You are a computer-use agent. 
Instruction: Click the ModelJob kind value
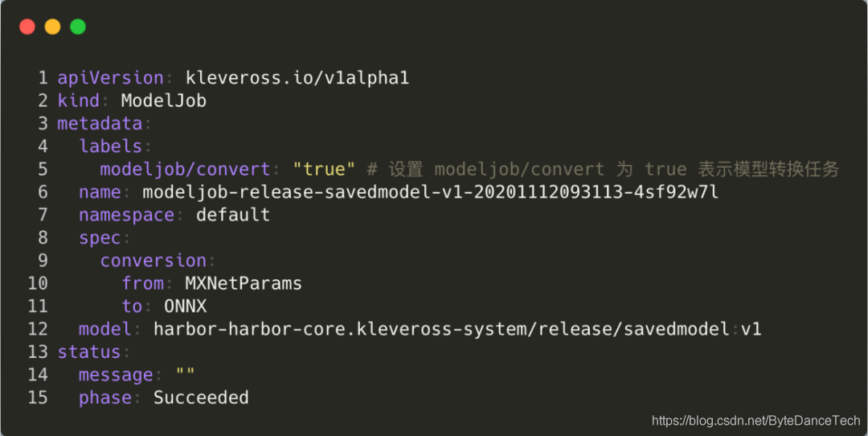click(x=163, y=101)
